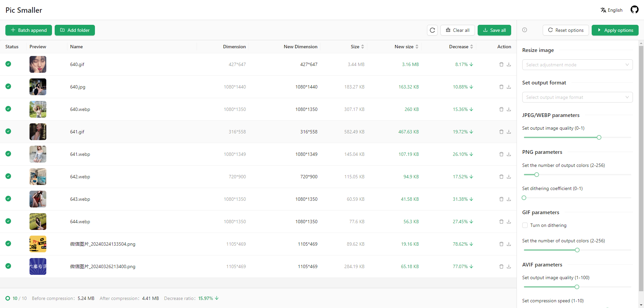Enable the Turn on dithering checkbox

pos(525,225)
